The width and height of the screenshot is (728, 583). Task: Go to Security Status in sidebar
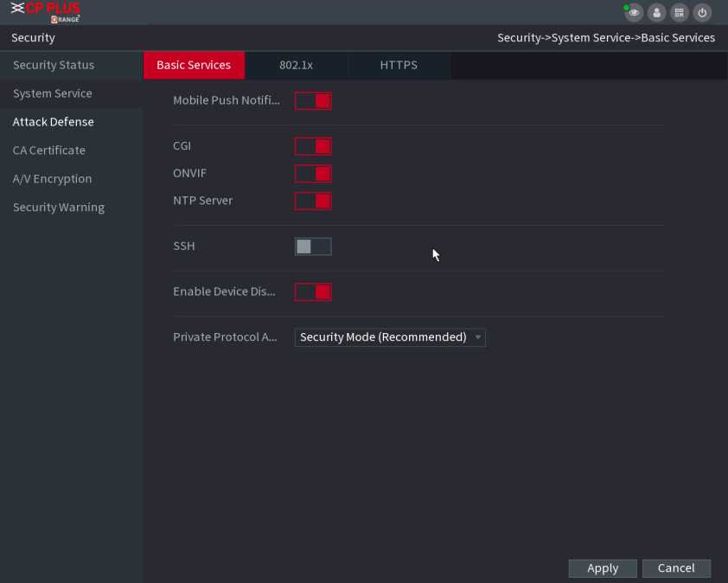click(x=54, y=65)
